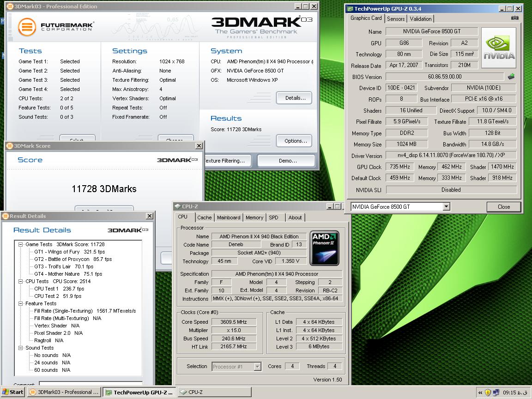Viewport: 532px width, 399px height.
Task: Click the 11728 3DMarks score text
Action: tap(104, 189)
